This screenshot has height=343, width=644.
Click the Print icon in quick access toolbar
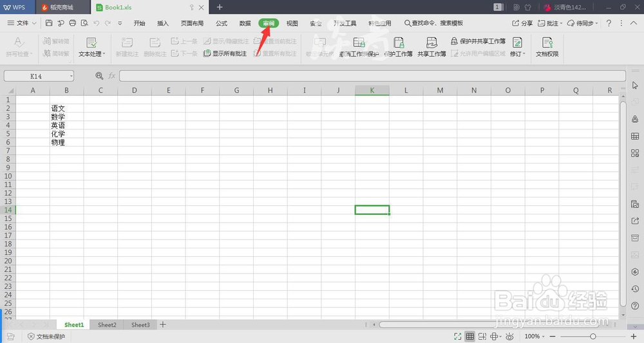72,23
